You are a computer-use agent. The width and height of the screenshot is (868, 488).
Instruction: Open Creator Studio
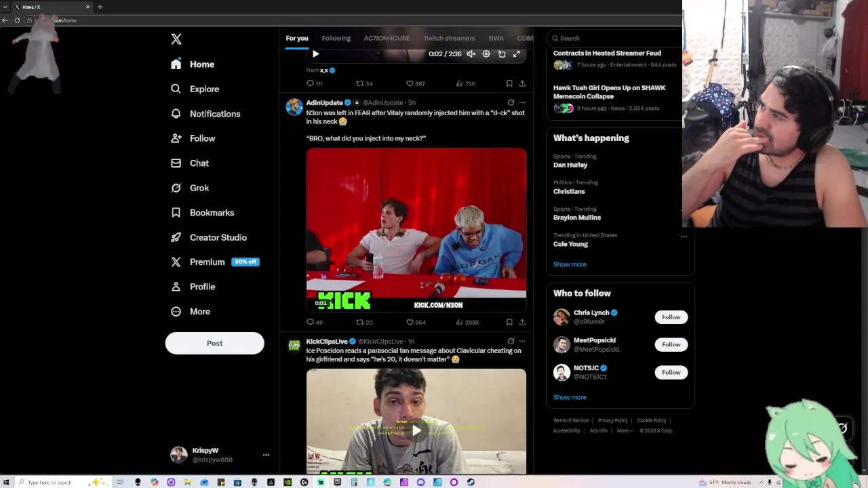[209, 237]
